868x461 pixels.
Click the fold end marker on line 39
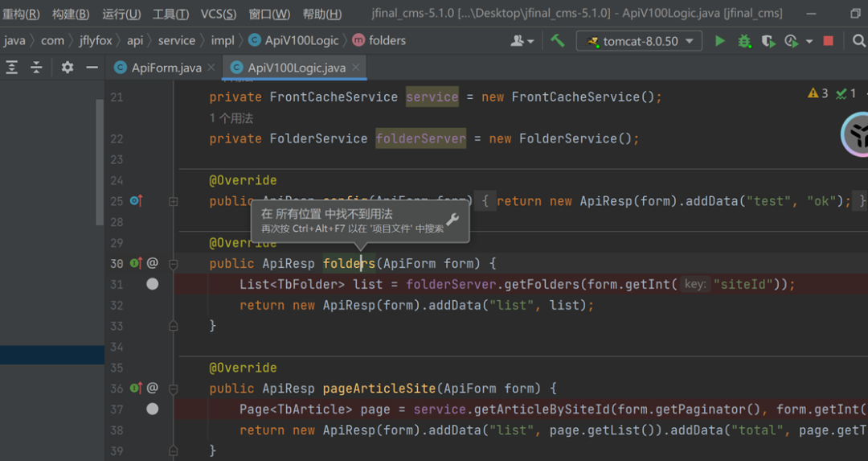tap(174, 451)
